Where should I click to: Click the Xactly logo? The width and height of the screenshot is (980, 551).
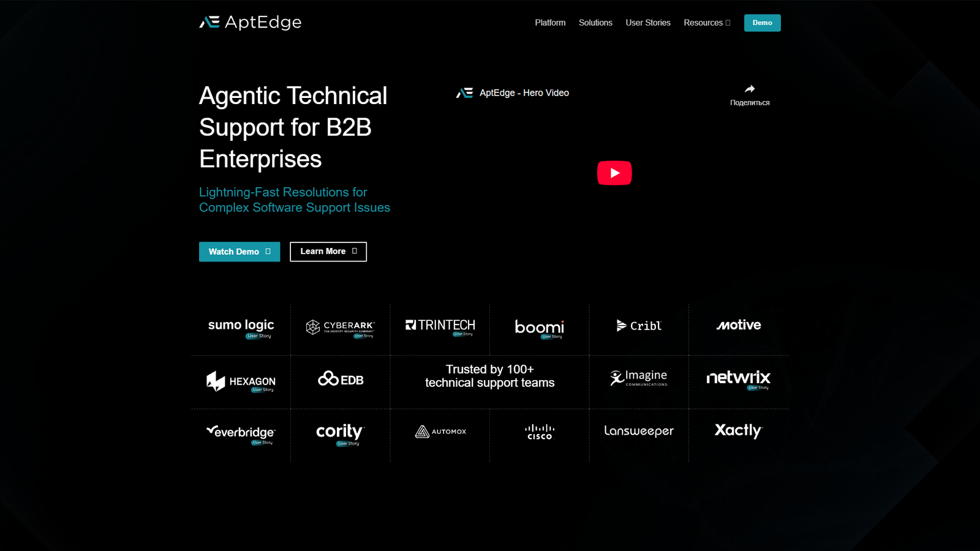[739, 430]
